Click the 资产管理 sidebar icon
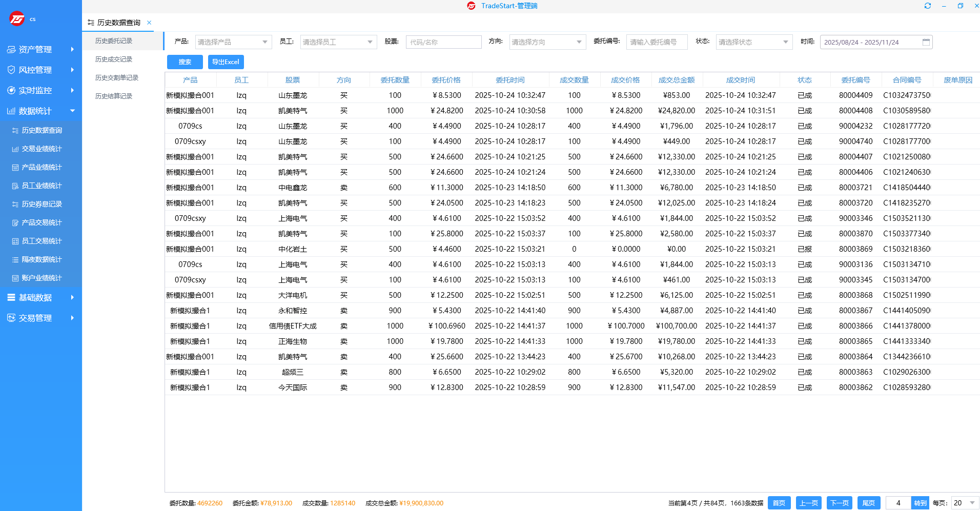Viewport: 980px width, 511px height. point(11,50)
